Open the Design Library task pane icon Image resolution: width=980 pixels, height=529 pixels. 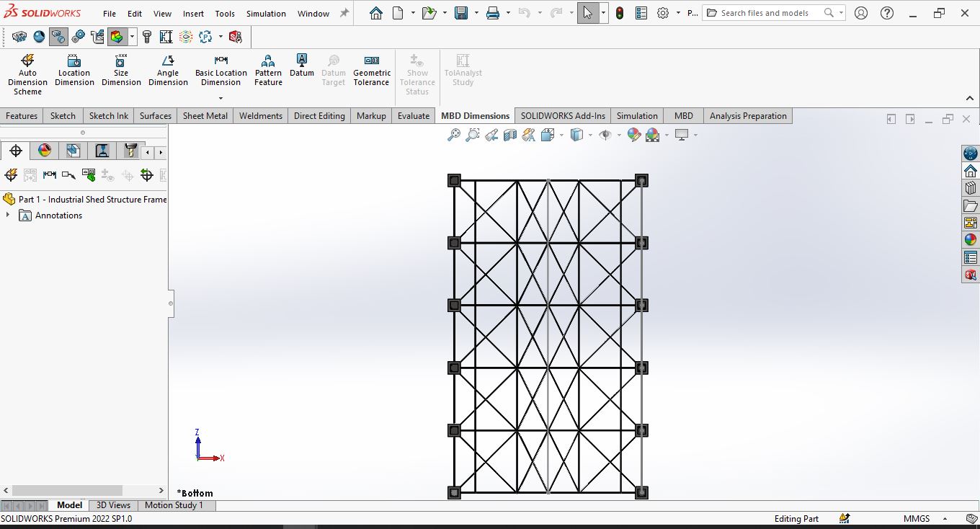click(971, 188)
